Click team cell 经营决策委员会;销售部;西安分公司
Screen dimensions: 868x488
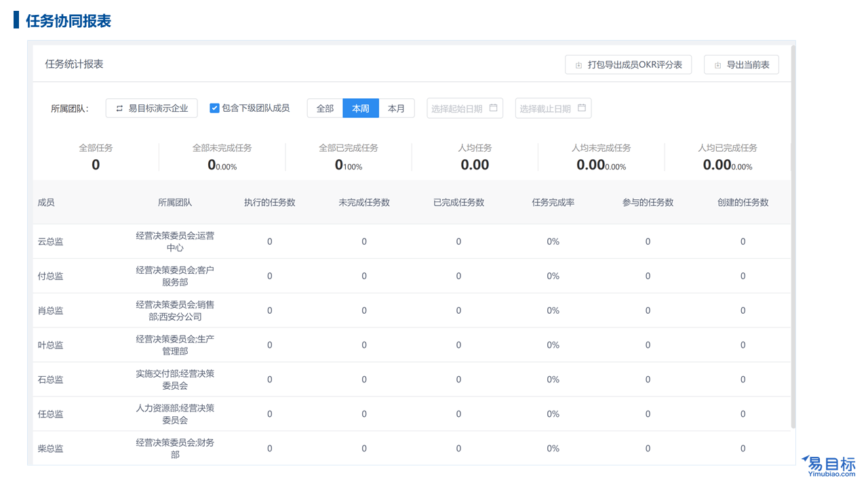[x=175, y=311]
